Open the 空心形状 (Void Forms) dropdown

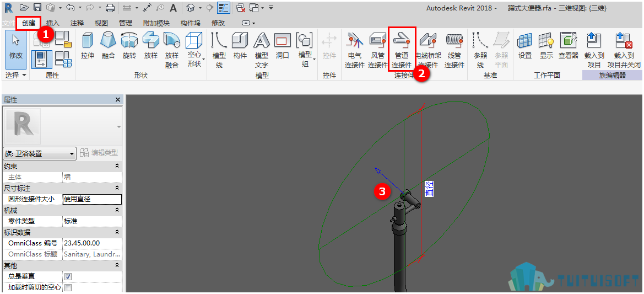(194, 49)
